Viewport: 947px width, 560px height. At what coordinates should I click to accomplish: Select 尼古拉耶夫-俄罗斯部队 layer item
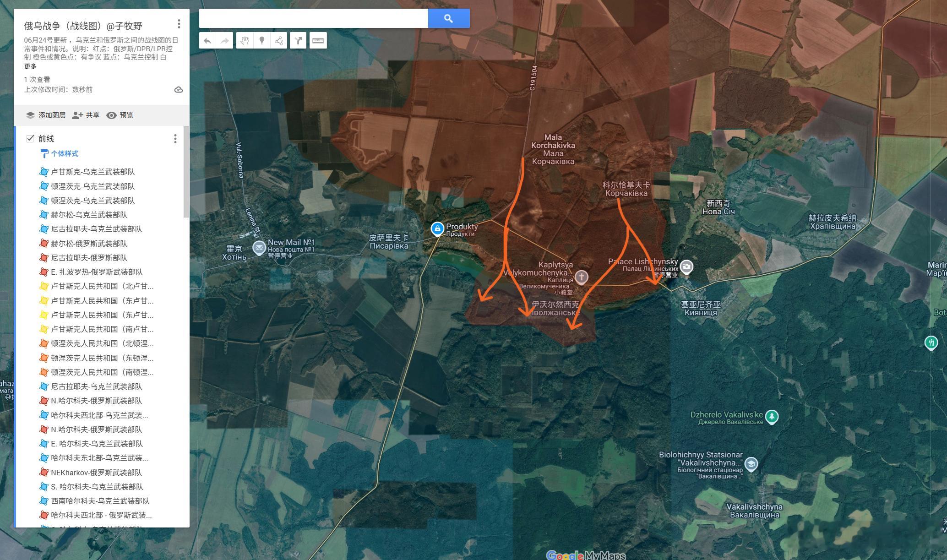point(89,258)
